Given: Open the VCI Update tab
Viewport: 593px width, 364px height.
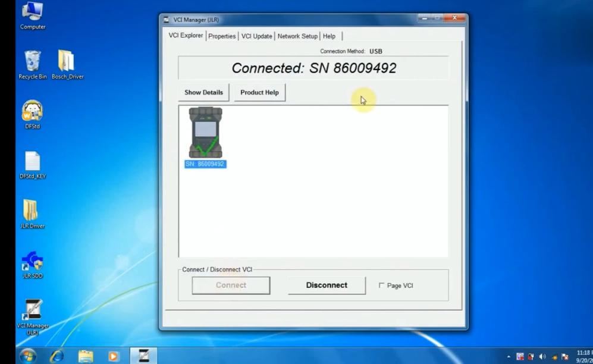Looking at the screenshot, I should pyautogui.click(x=257, y=36).
